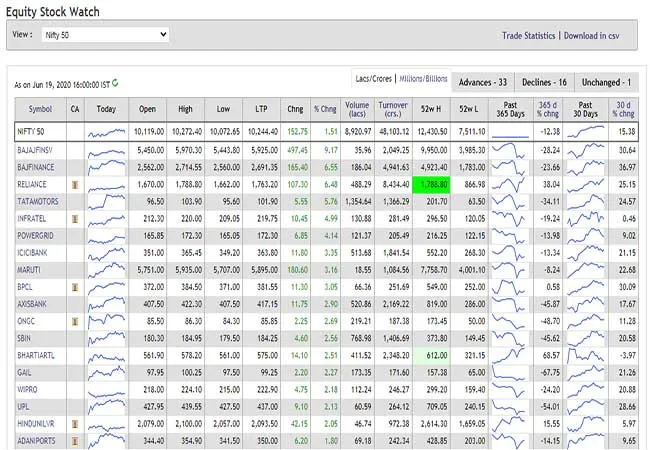This screenshot has width=650, height=450.
Task: Click NIFTY 50 index row label
Action: (31, 132)
